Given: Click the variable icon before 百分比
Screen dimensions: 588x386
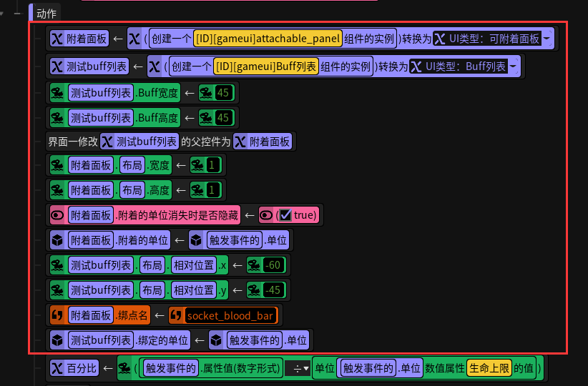Looking at the screenshot, I should point(57,368).
